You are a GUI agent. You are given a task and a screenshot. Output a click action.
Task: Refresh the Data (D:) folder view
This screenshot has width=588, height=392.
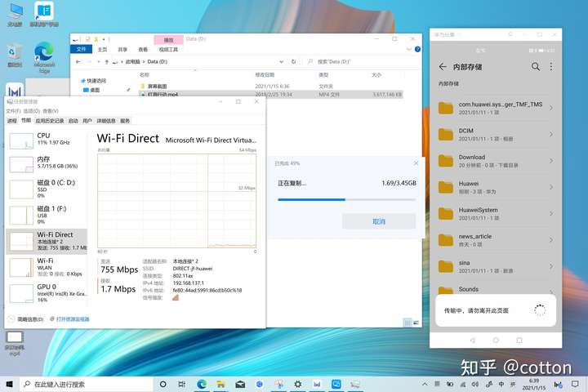pyautogui.click(x=294, y=61)
